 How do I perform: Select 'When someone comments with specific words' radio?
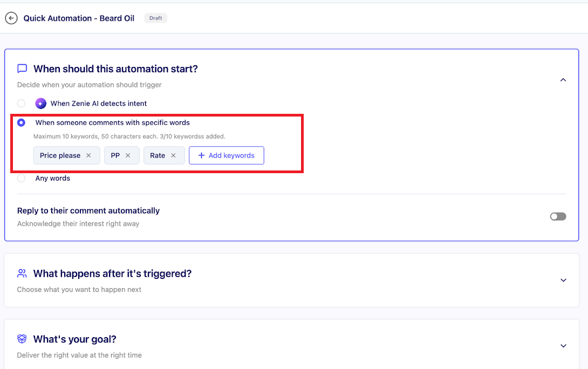[x=21, y=123]
